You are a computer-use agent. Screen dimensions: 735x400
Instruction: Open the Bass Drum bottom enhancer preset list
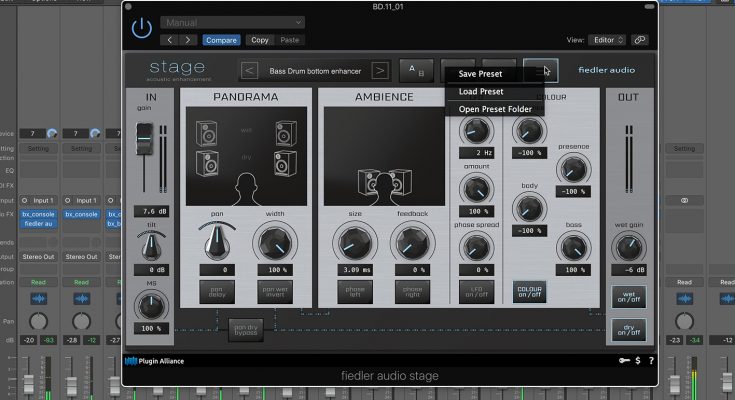(x=314, y=70)
